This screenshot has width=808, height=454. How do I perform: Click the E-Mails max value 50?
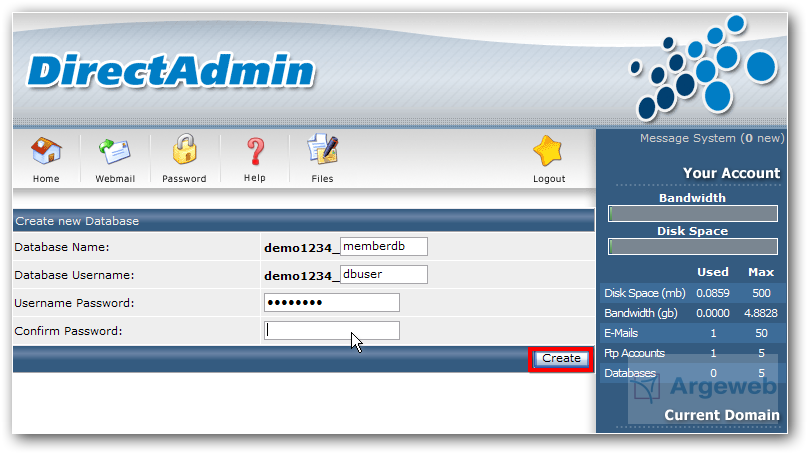click(x=761, y=333)
